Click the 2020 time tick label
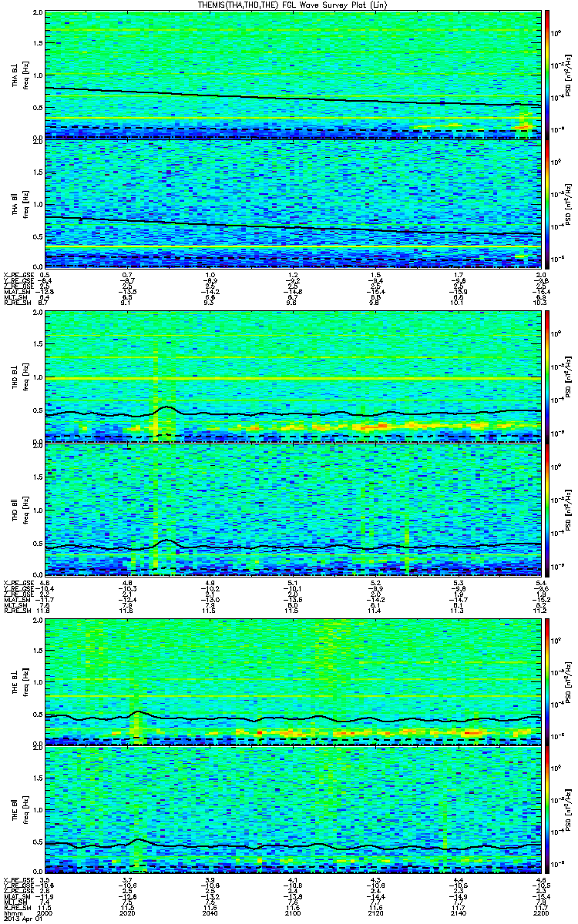The image size is (578, 924). click(128, 912)
